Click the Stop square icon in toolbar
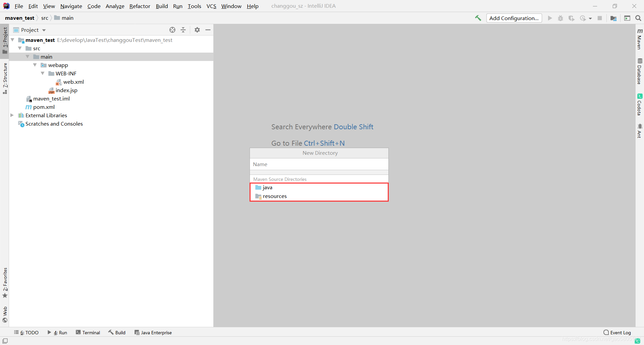 click(x=600, y=18)
